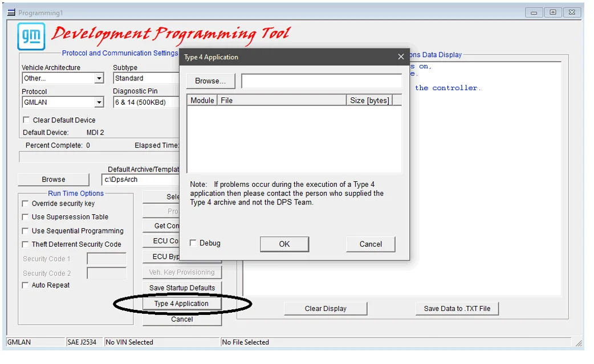594x364 pixels.
Task: Click the Module column header
Action: click(202, 100)
